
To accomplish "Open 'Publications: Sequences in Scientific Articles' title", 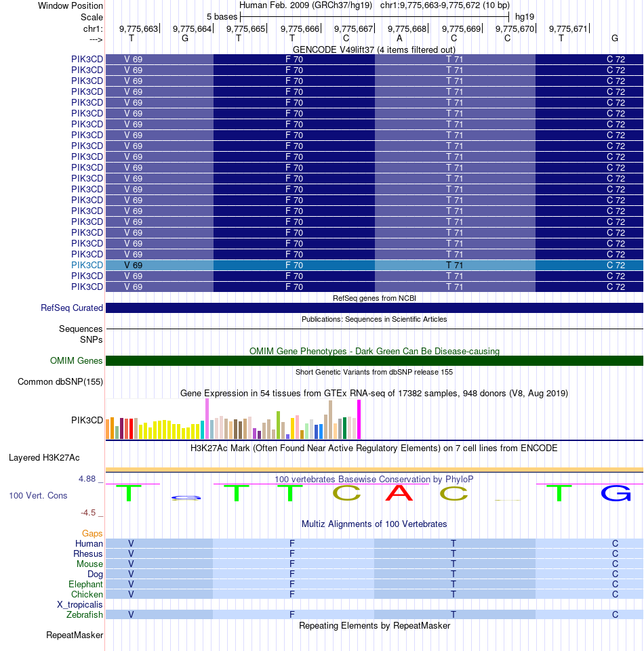I will pyautogui.click(x=374, y=319).
